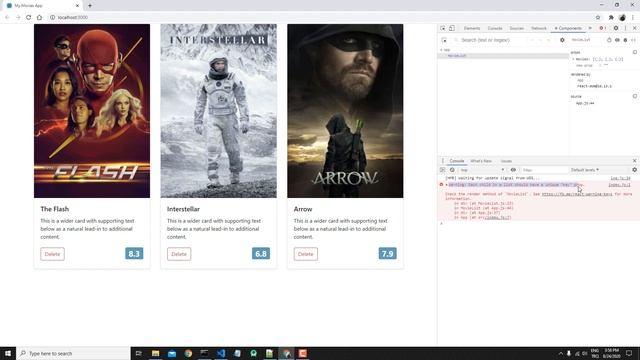Viewport: 640px width, 360px height.
Task: Open the Chrome profile avatar
Action: [x=622, y=17]
